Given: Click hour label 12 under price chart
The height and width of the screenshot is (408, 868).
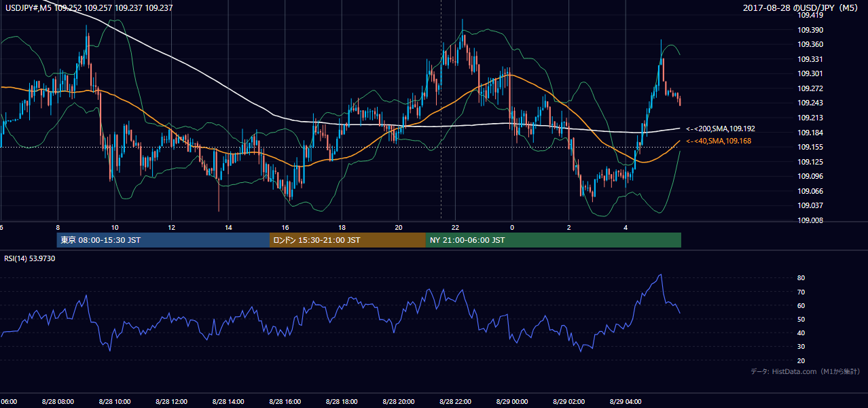Looking at the screenshot, I should pos(171,227).
